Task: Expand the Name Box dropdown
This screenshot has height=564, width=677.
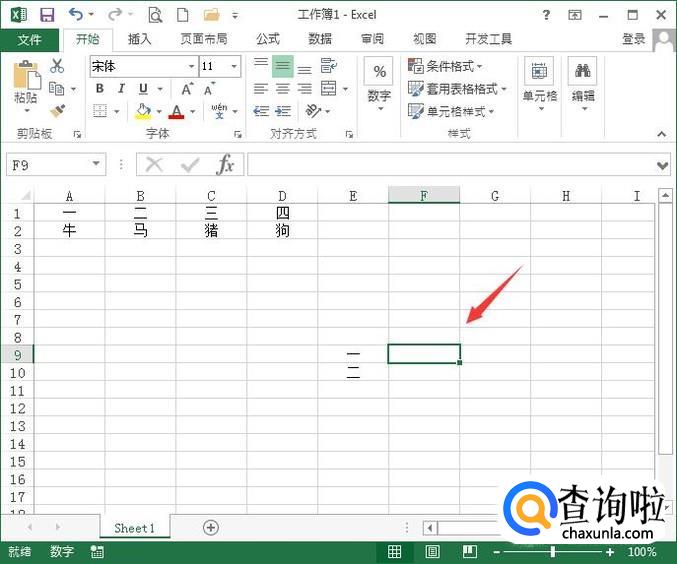Action: (x=96, y=164)
